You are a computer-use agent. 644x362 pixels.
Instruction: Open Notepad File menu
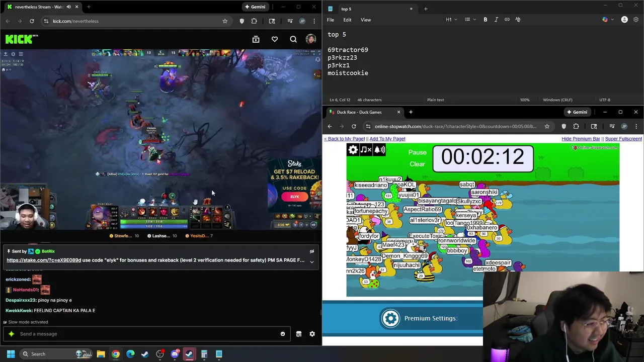coord(331,20)
